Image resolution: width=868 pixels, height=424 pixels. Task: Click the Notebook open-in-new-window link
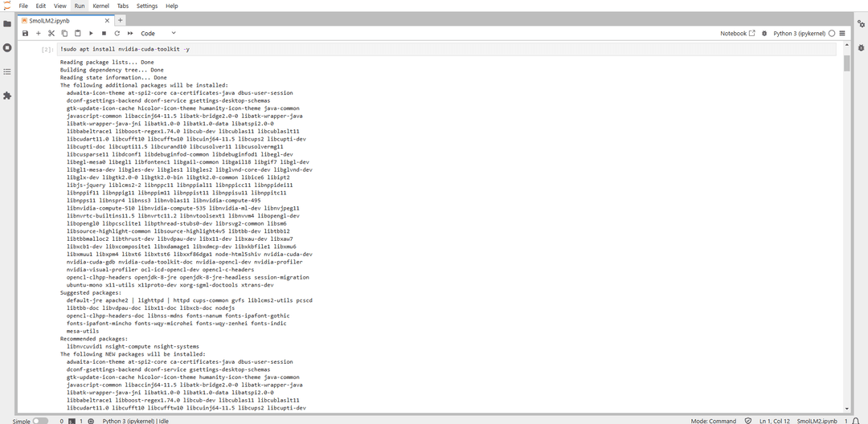[x=737, y=34]
